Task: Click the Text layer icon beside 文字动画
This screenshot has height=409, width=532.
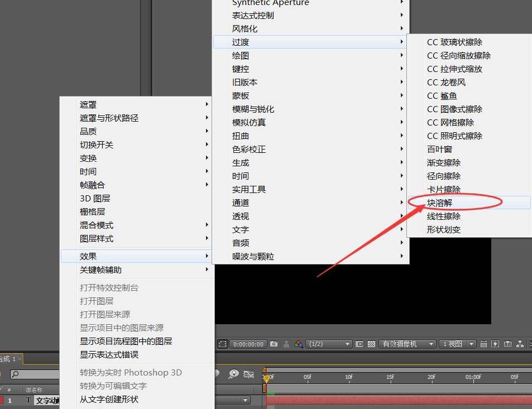Action: pos(28,399)
